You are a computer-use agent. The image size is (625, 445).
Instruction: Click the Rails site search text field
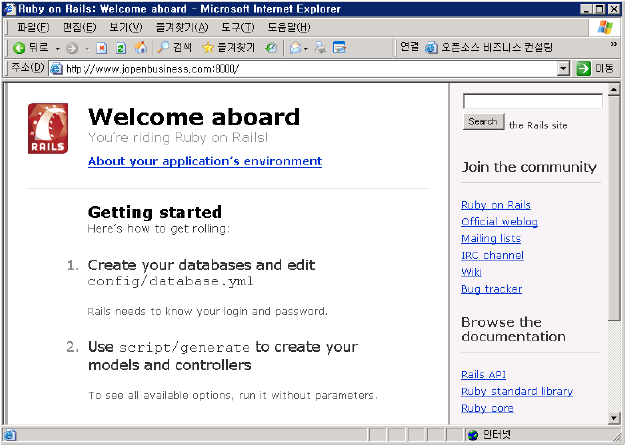tap(533, 101)
